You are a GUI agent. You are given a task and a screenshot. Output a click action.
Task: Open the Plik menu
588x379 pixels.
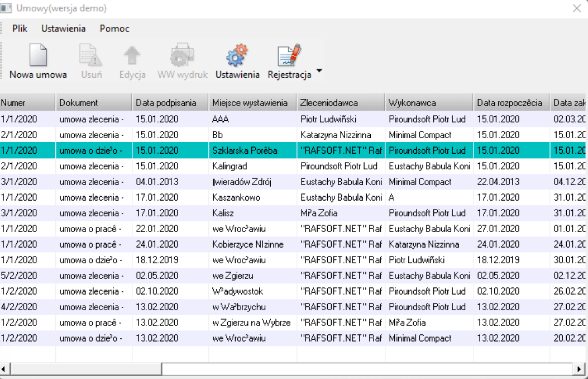coord(20,29)
